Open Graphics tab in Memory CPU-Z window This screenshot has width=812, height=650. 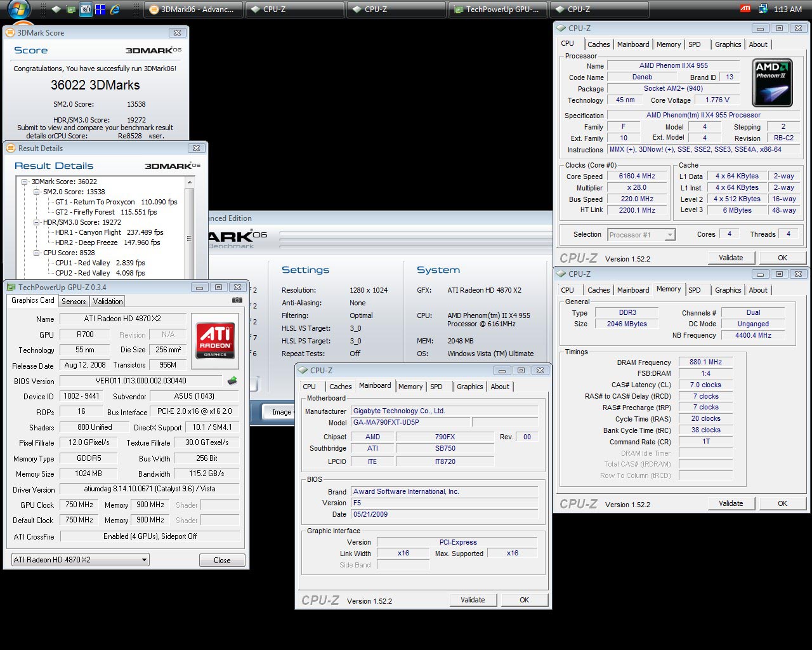click(x=728, y=290)
